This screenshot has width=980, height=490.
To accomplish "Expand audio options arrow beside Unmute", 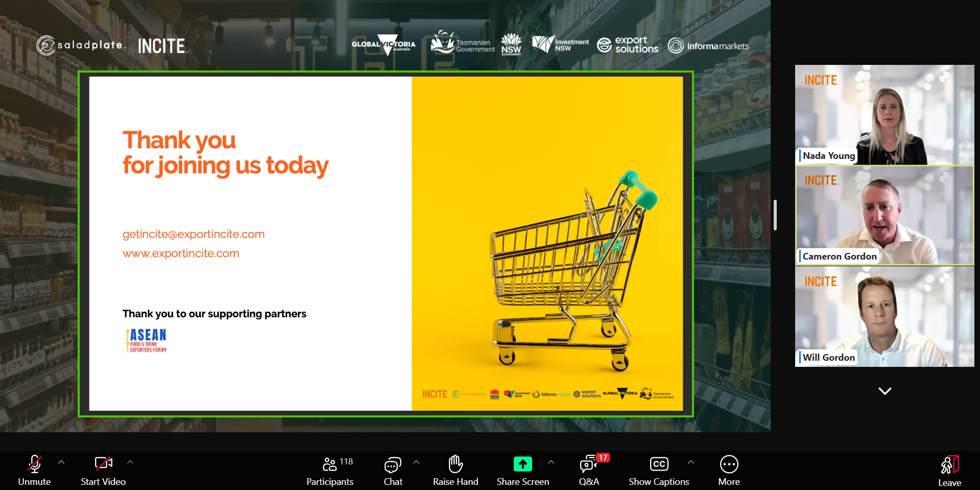I will click(x=61, y=462).
